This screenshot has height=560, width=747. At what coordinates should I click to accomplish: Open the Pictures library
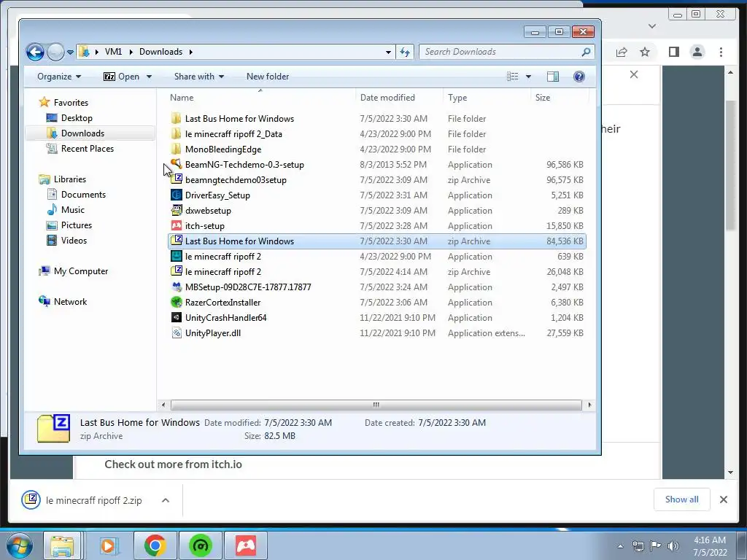coord(76,225)
